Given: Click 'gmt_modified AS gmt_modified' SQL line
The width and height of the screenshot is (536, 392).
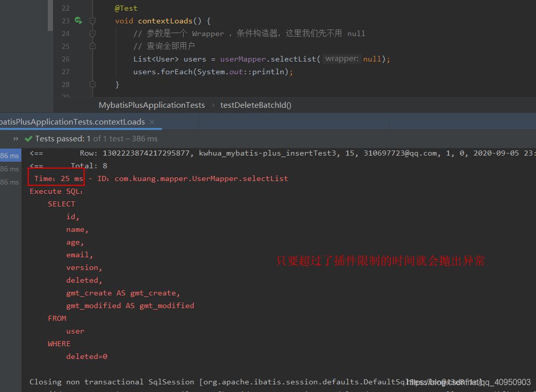Looking at the screenshot, I should pos(130,306).
